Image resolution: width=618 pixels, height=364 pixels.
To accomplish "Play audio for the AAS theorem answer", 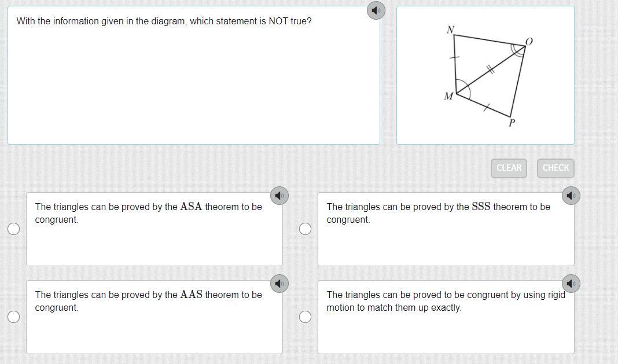I will (x=279, y=284).
